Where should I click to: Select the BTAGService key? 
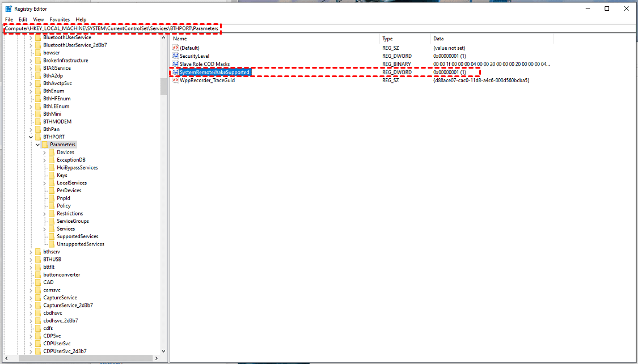57,68
